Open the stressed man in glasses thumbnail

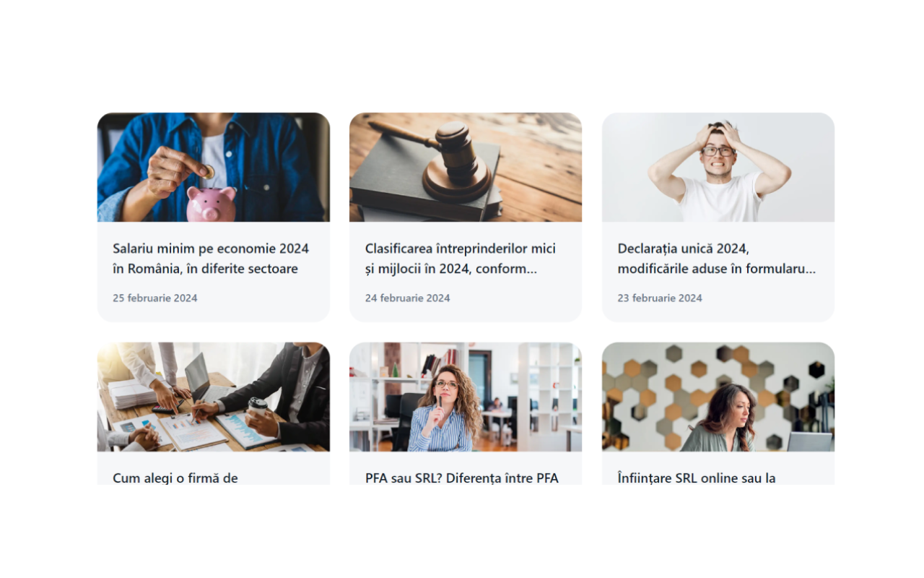click(718, 167)
